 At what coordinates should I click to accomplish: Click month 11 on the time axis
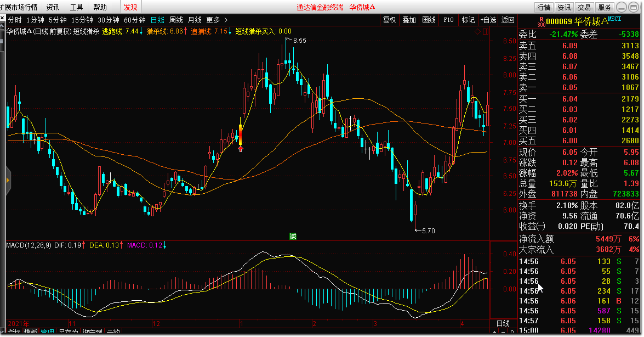pyautogui.click(x=72, y=323)
